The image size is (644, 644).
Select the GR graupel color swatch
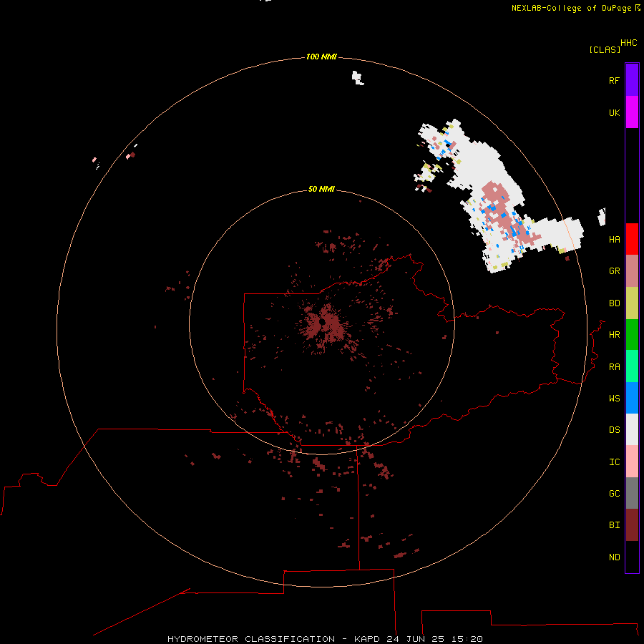click(x=632, y=271)
